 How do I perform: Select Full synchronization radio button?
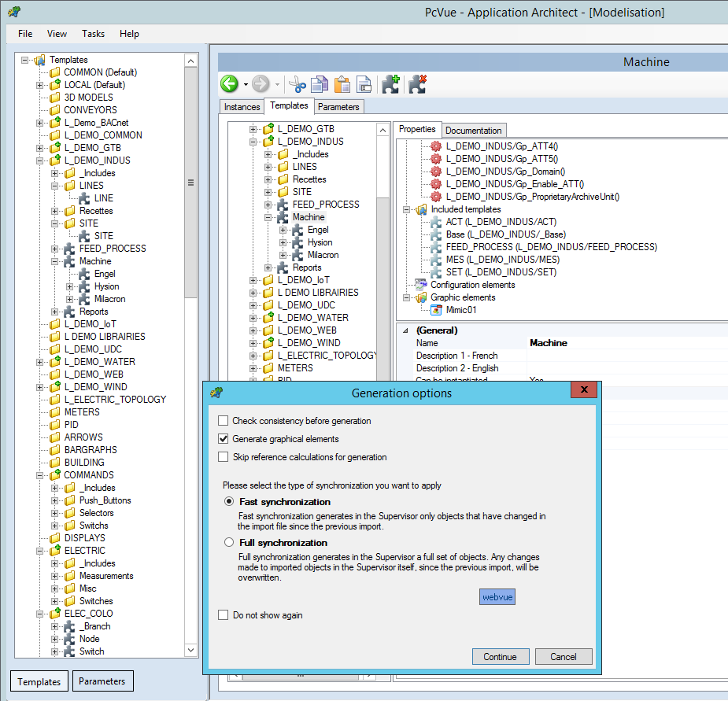click(x=229, y=543)
